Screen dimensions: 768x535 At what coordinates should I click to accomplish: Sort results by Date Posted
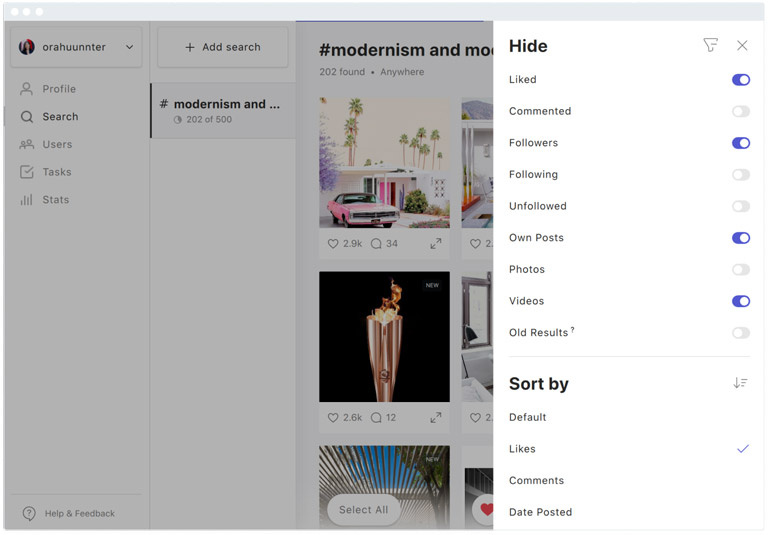[540, 512]
